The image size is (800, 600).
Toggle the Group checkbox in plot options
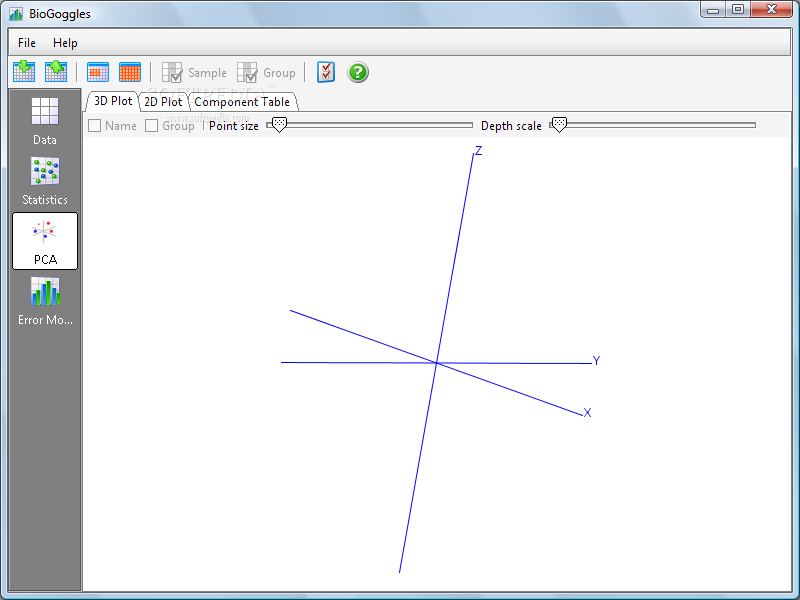tap(152, 126)
